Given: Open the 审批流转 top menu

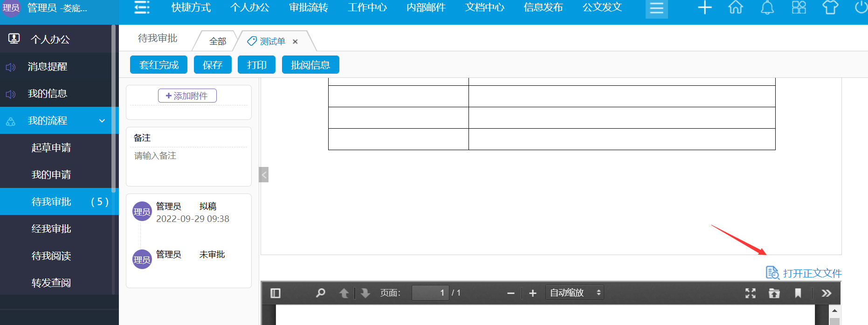Looking at the screenshot, I should (x=308, y=7).
